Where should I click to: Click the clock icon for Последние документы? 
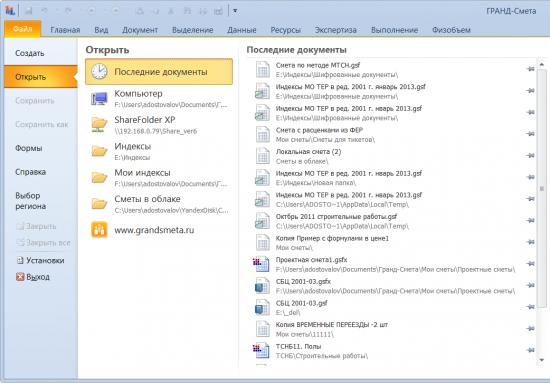(x=99, y=72)
